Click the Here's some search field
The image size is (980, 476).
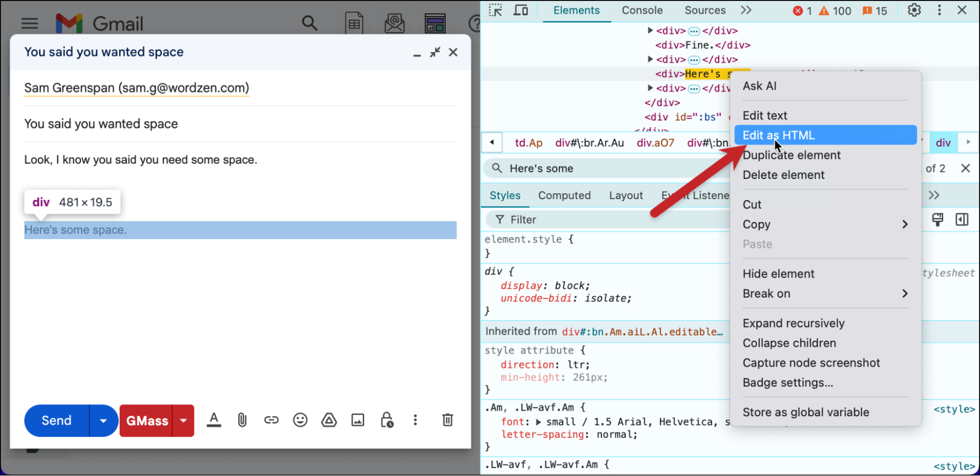coord(606,168)
